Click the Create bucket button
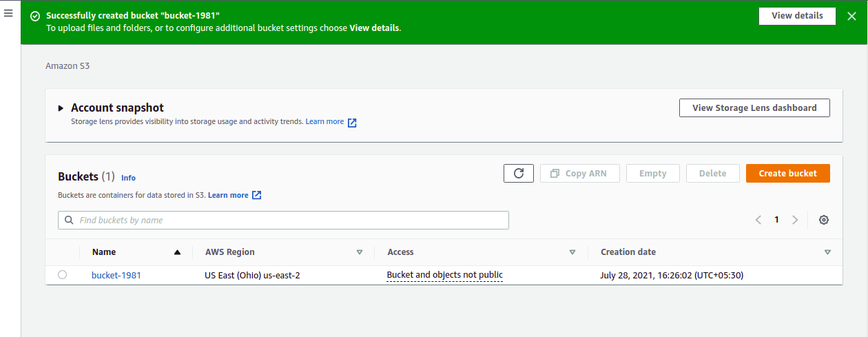 788,173
